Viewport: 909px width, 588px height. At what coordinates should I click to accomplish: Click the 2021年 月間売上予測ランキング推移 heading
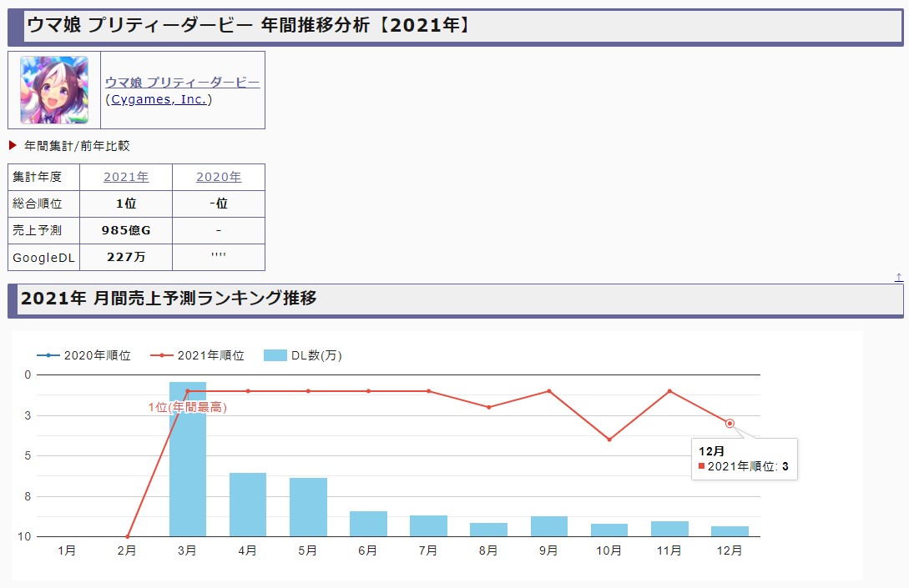tap(169, 298)
